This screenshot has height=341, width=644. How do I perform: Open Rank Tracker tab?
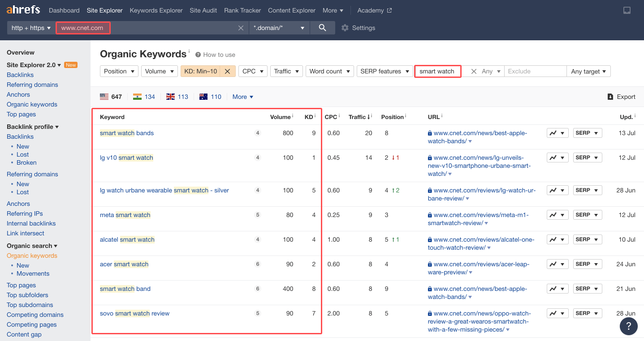pyautogui.click(x=242, y=10)
